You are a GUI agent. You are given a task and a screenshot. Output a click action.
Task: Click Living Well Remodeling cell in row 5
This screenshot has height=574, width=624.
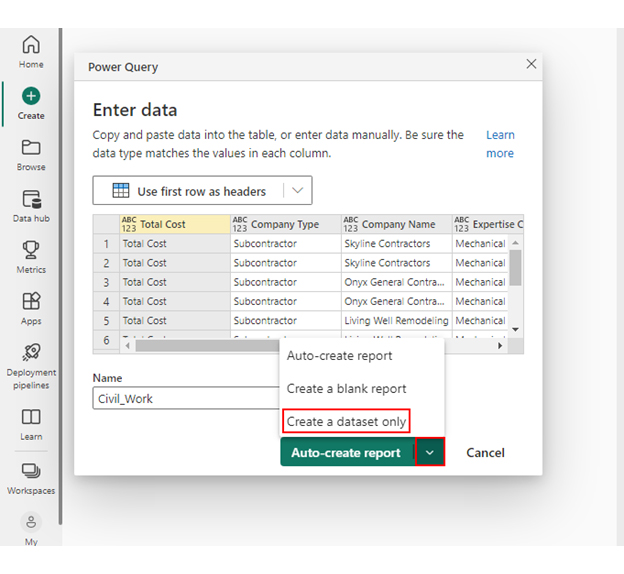tap(397, 320)
